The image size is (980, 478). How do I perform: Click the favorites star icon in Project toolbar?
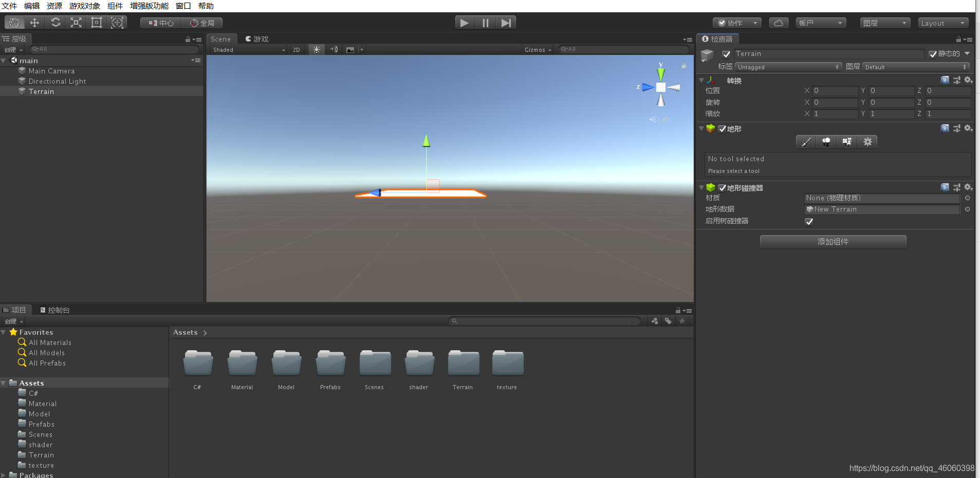(682, 321)
